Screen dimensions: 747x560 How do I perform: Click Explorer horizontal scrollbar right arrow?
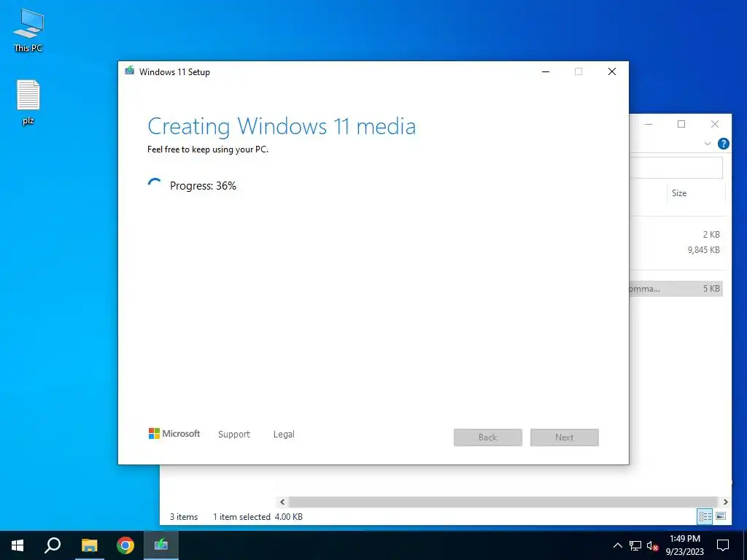(725, 502)
